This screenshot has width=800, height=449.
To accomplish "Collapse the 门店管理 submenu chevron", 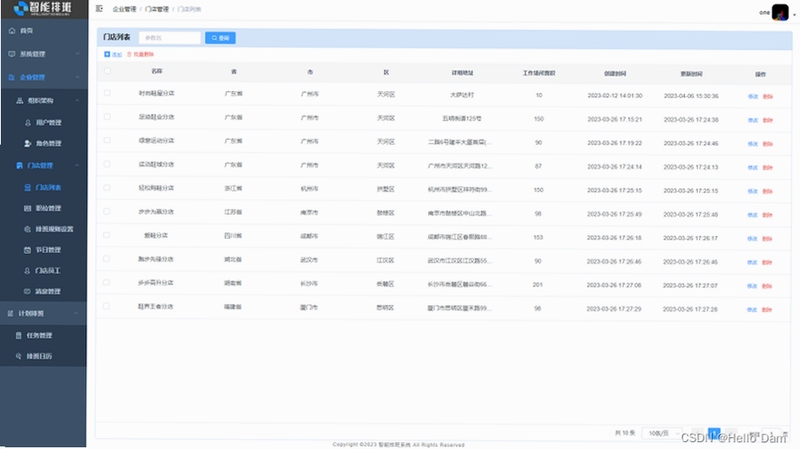I will pos(78,165).
